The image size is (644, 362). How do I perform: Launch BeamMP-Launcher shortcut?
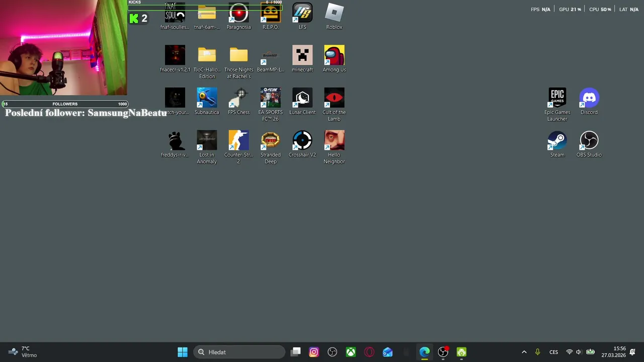[x=270, y=59]
